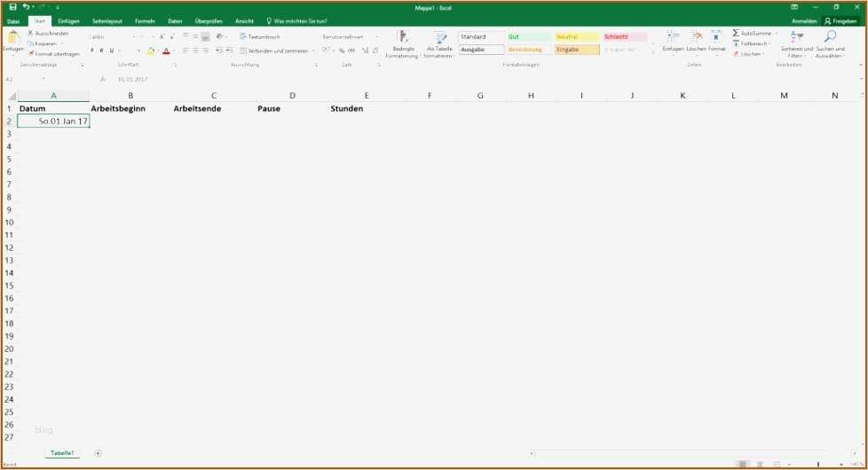This screenshot has height=470, width=868.
Task: Apply the Ausgabe cell style
Action: tap(482, 50)
